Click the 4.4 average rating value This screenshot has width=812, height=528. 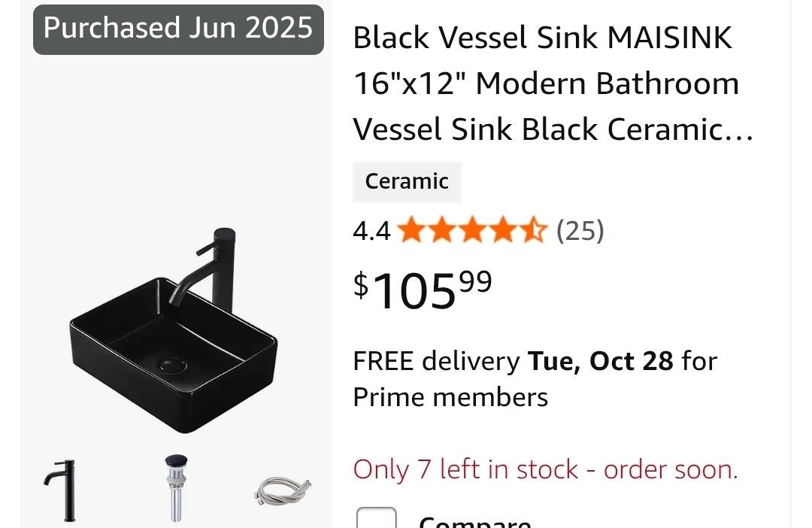(x=371, y=231)
